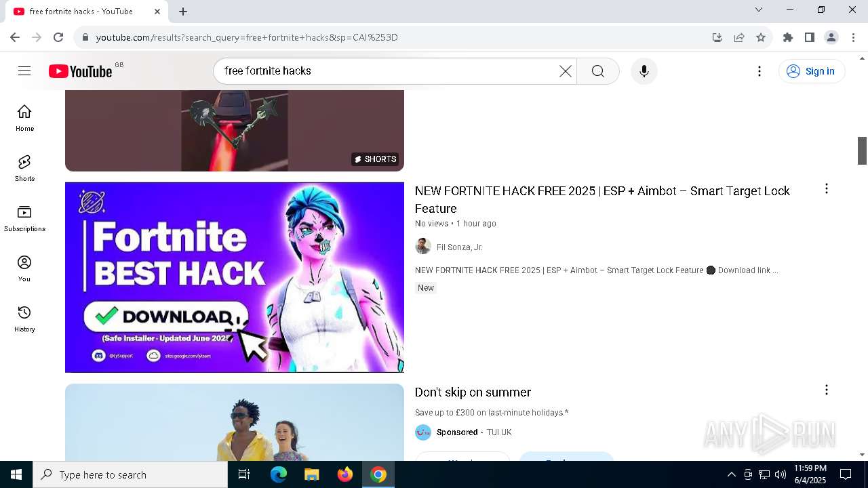868x488 pixels.
Task: Clear the search box with the X icon
Action: tap(565, 71)
